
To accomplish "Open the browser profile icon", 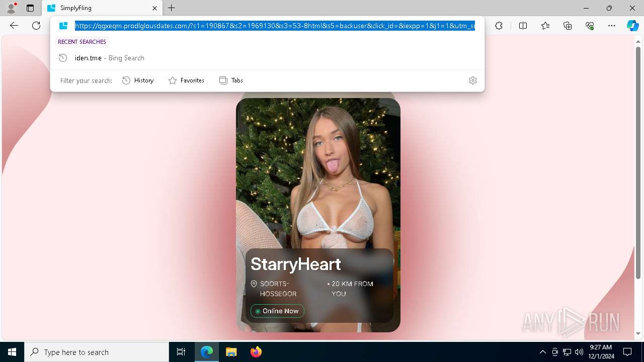I will [11, 8].
